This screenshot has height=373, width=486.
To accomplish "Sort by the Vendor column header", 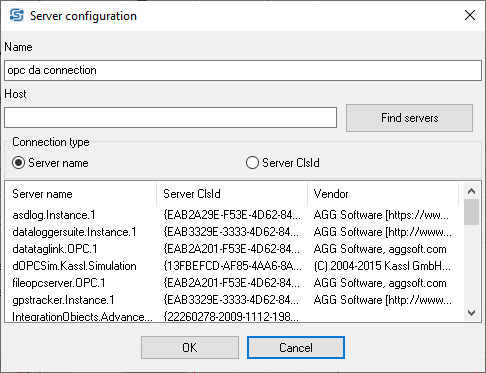I will tap(383, 194).
